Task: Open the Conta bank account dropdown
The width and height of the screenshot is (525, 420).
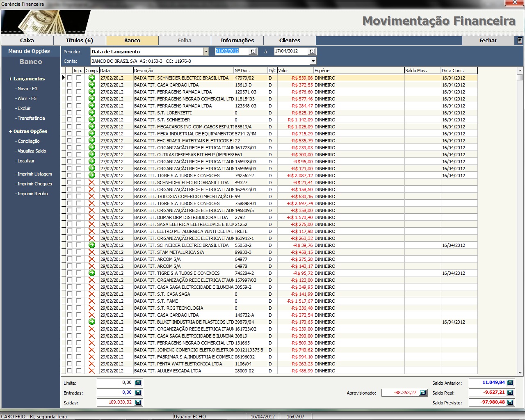Action: click(x=313, y=61)
